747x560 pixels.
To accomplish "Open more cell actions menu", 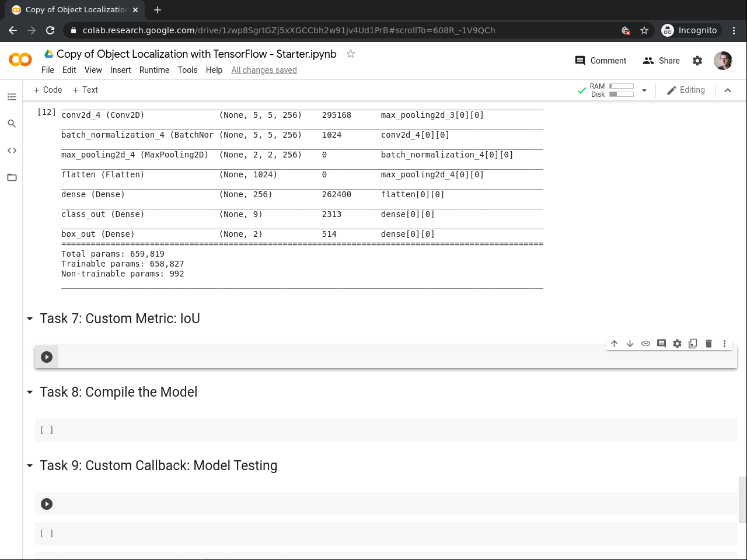I will [724, 344].
